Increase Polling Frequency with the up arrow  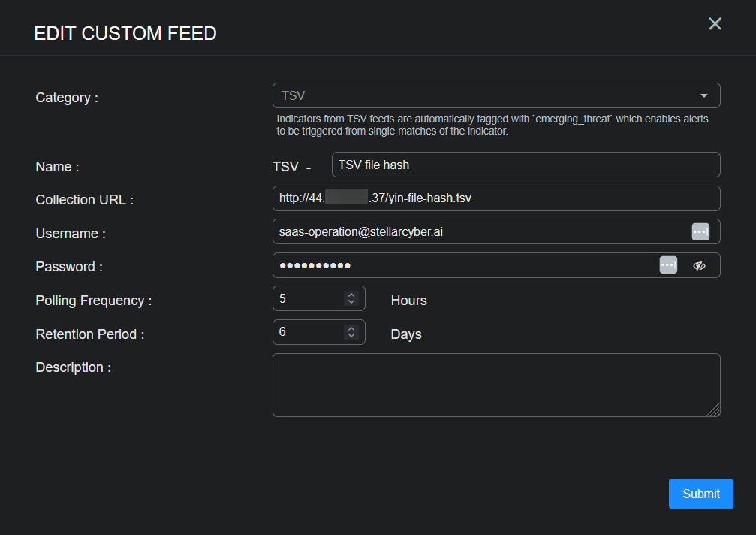[351, 295]
